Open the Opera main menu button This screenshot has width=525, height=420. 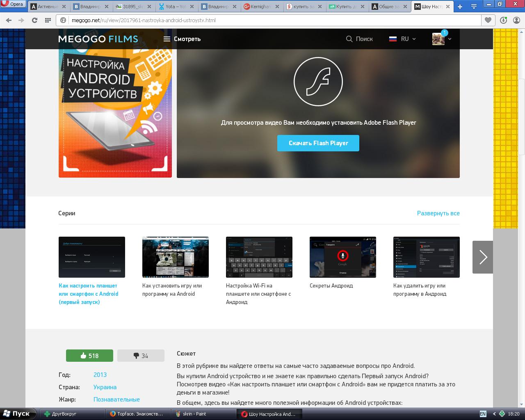13,4
